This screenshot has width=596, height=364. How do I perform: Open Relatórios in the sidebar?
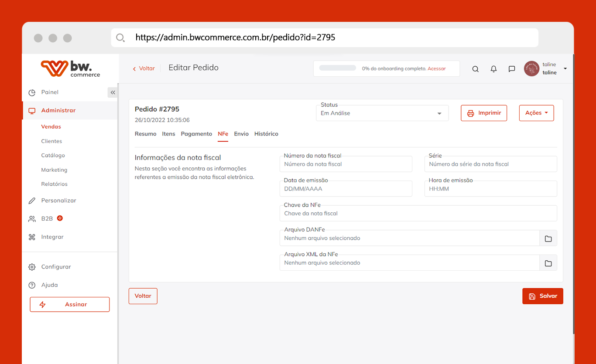(x=54, y=184)
